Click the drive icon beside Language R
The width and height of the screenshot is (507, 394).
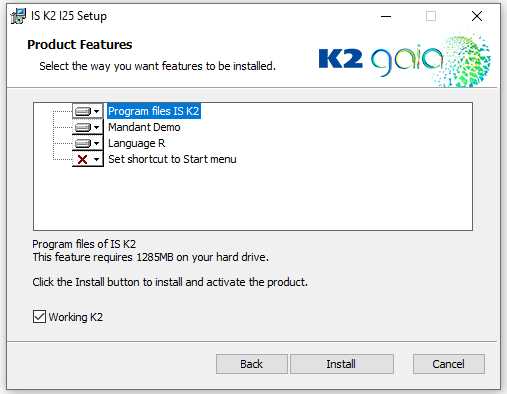pos(83,143)
